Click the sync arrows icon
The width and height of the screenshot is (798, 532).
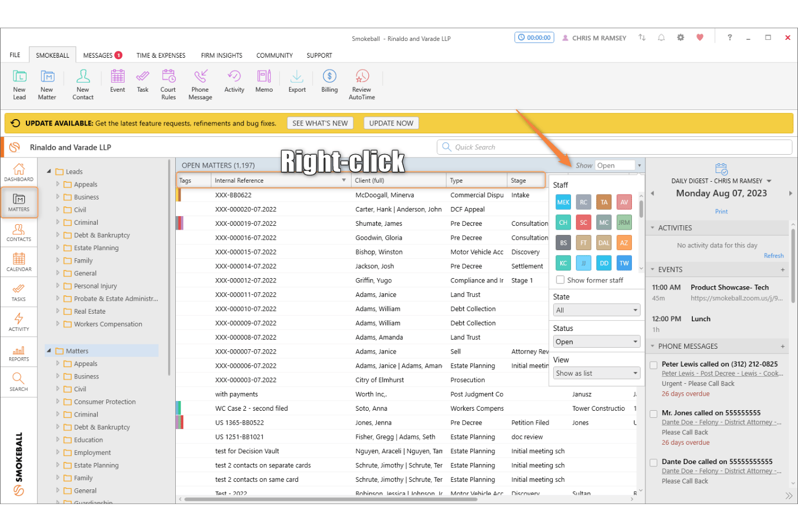coord(642,38)
